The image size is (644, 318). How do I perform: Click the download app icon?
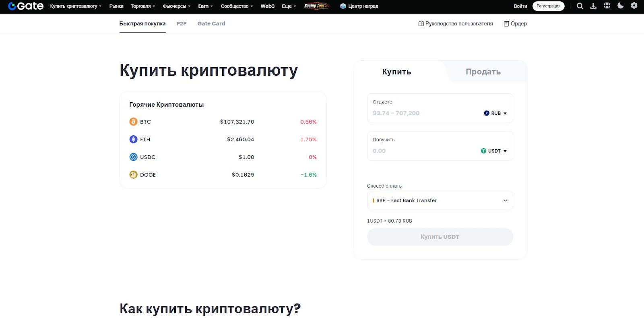593,6
